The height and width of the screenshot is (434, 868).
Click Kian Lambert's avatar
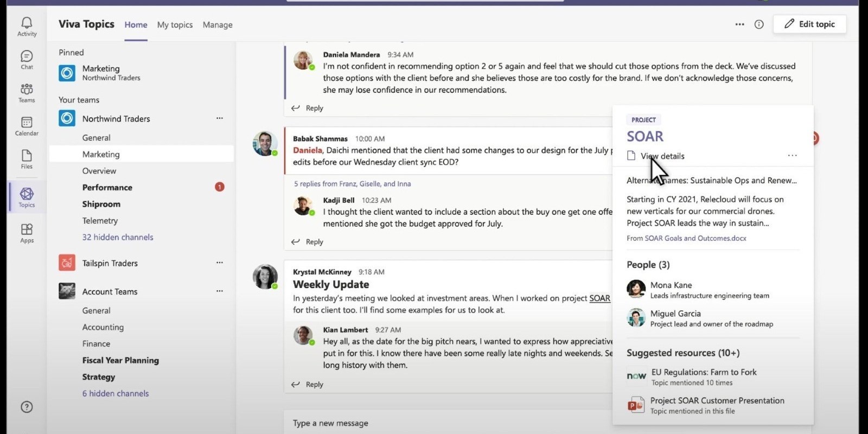[x=303, y=335]
